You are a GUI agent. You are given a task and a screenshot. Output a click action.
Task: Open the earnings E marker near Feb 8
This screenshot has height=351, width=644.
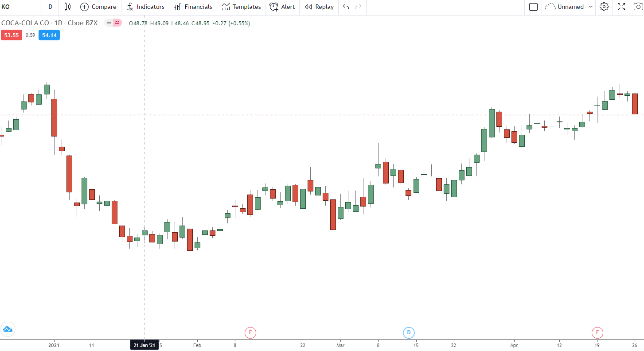point(250,332)
